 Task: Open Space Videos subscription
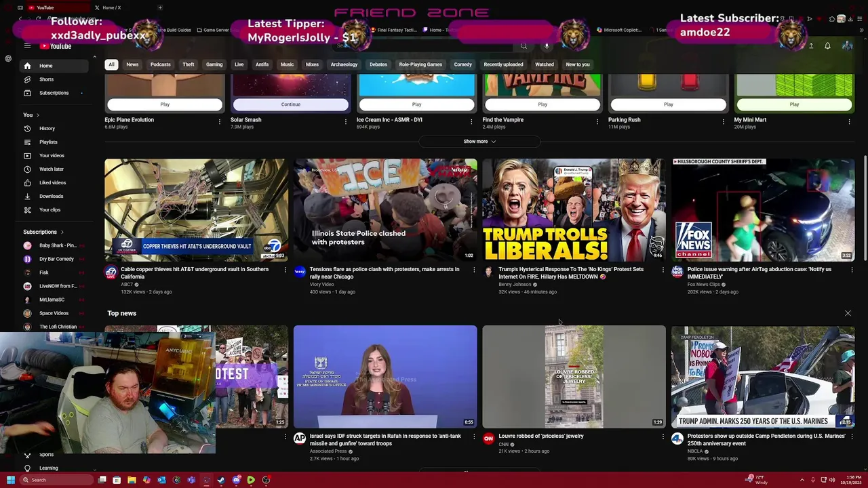54,313
